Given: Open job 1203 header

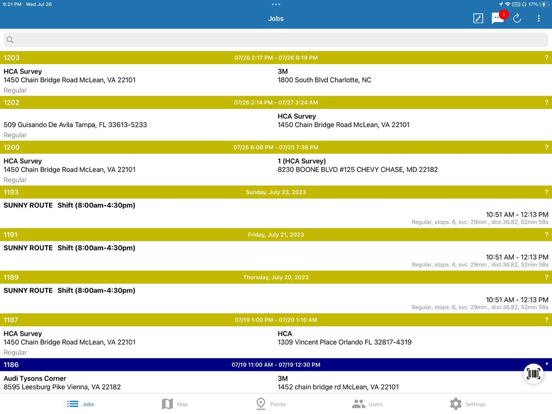Looking at the screenshot, I should pos(276,58).
